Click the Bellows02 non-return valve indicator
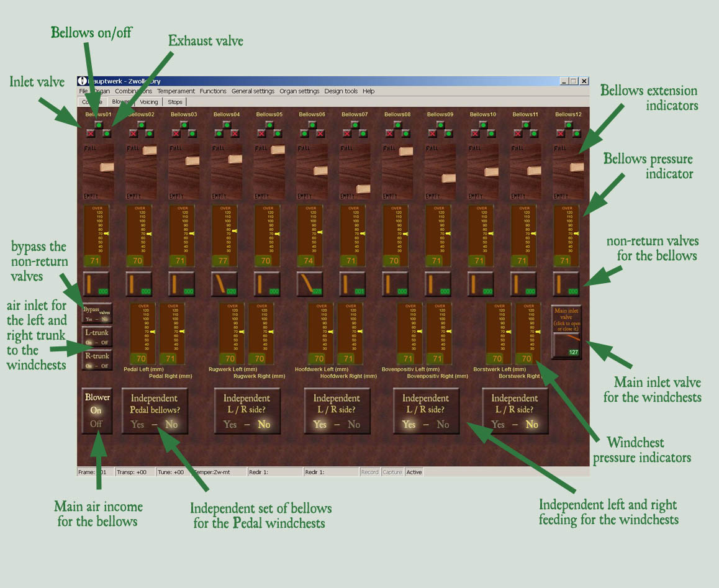The height and width of the screenshot is (588, 719). [x=139, y=284]
